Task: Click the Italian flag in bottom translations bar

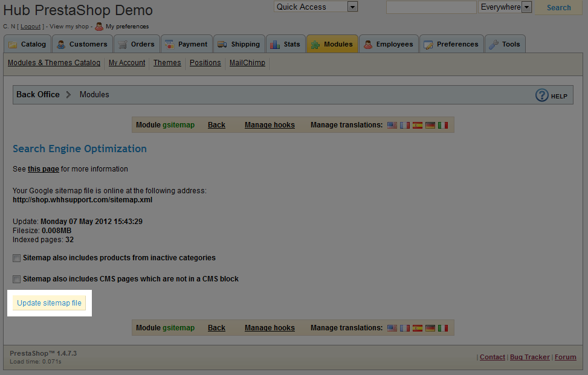Action: [443, 328]
